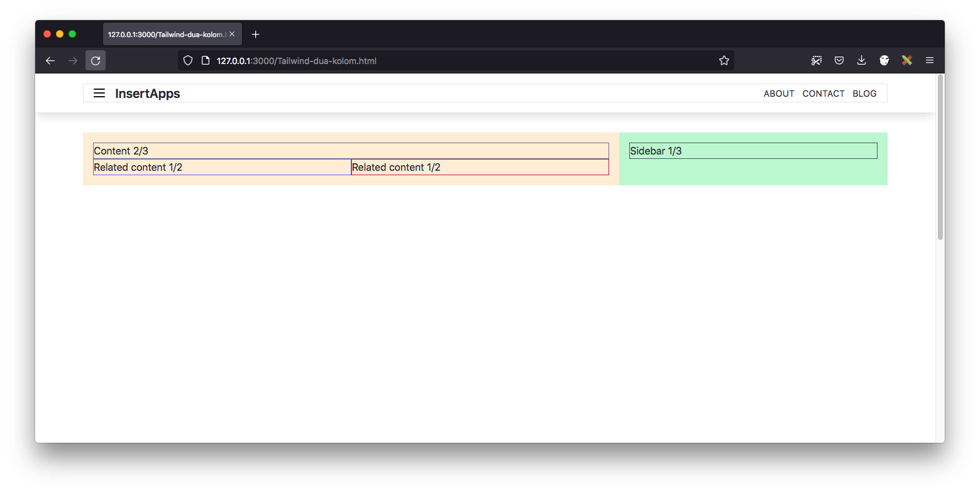This screenshot has height=493, width=980.
Task: Open a new browser tab
Action: 255,35
